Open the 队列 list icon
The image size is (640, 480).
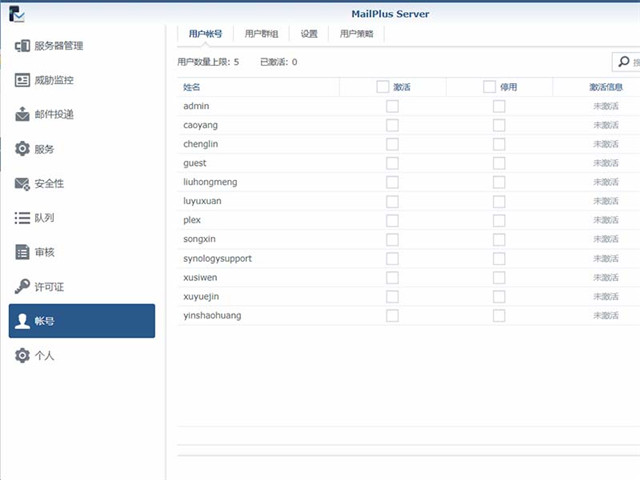(22, 218)
